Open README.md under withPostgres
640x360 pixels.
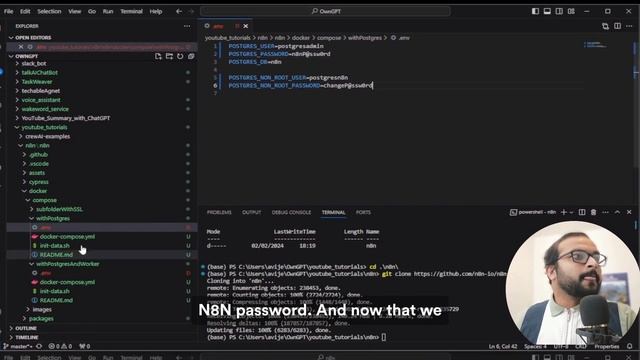click(56, 255)
